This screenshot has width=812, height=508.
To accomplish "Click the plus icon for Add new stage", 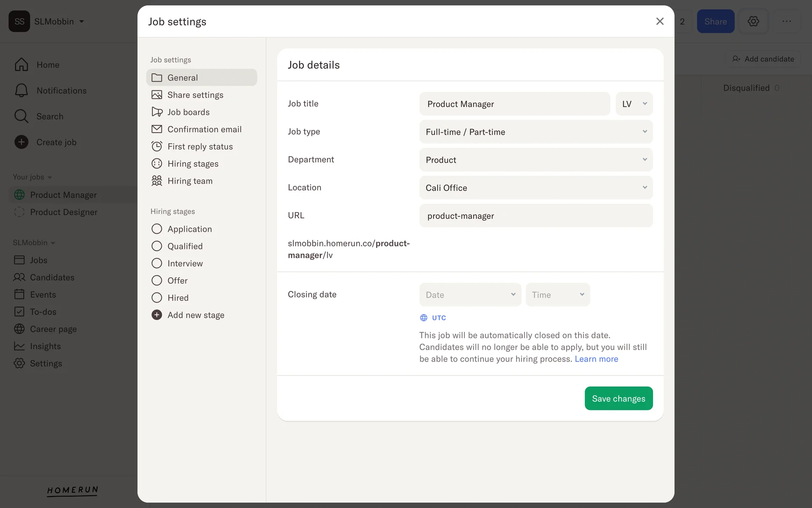I will pyautogui.click(x=156, y=315).
